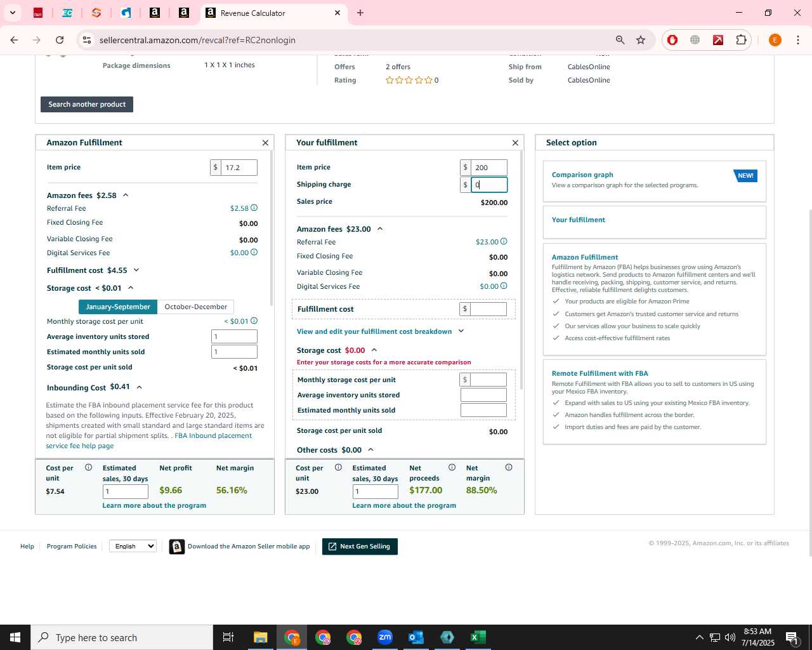812x650 pixels.
Task: Open FBA Inbound placement service fee help page
Action: point(149,441)
